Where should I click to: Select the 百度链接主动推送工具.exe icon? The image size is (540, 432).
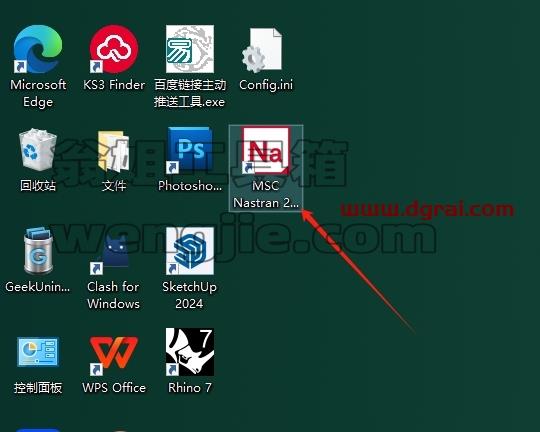pos(190,49)
